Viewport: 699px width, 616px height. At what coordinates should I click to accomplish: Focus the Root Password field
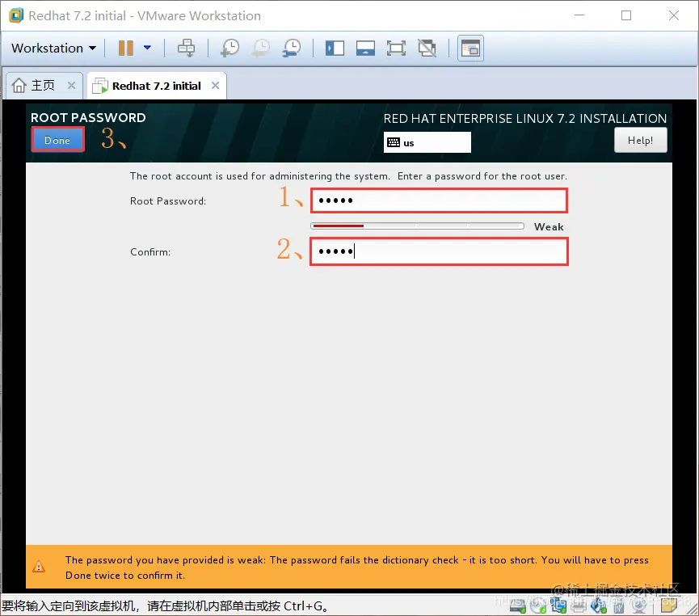click(x=439, y=200)
